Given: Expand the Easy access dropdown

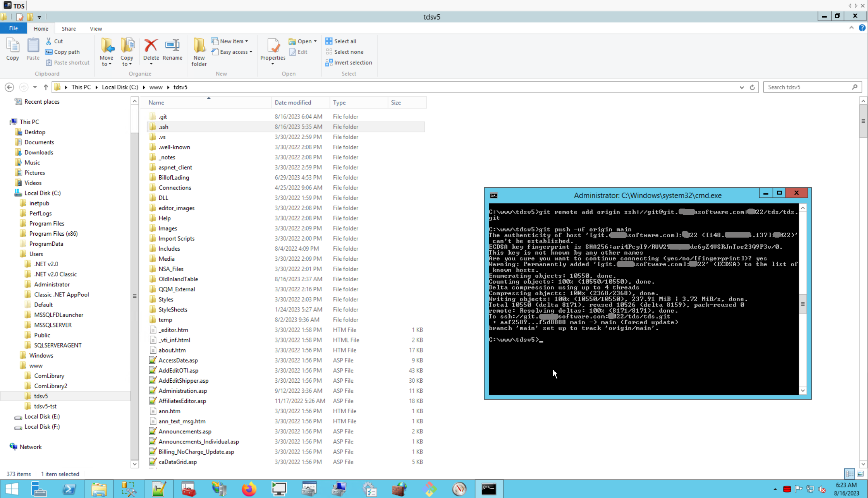Looking at the screenshot, I should tap(251, 52).
